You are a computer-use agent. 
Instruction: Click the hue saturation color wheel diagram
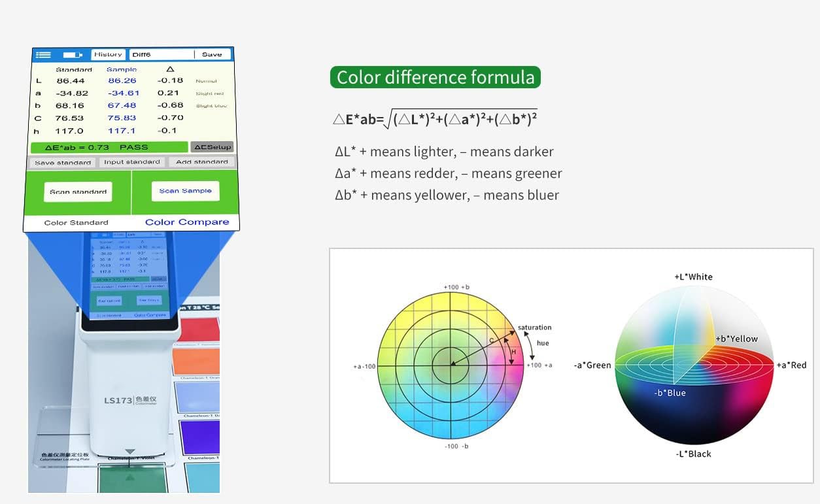(451, 366)
